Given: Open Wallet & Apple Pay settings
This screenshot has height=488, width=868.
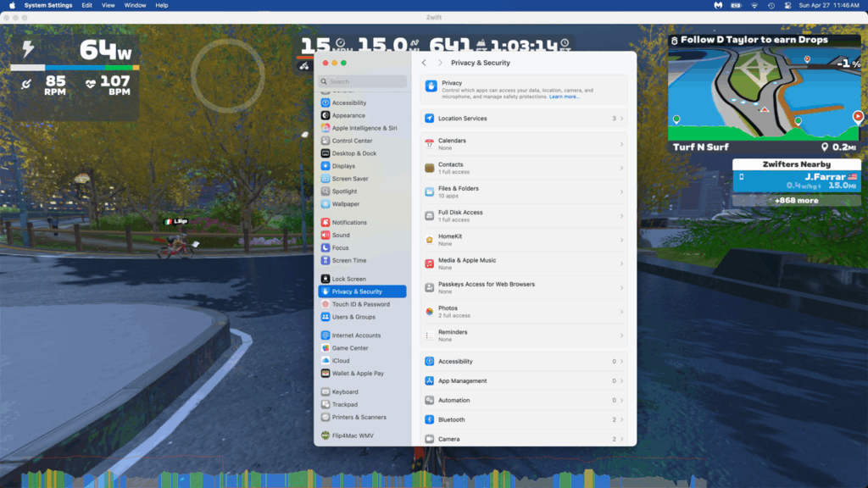Looking at the screenshot, I should (363, 374).
